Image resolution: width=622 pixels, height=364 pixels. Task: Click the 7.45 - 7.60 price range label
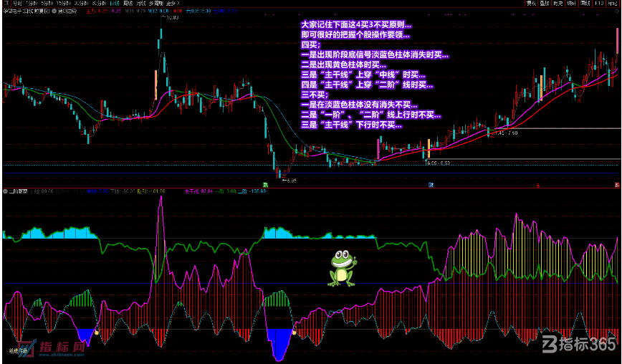coord(506,133)
